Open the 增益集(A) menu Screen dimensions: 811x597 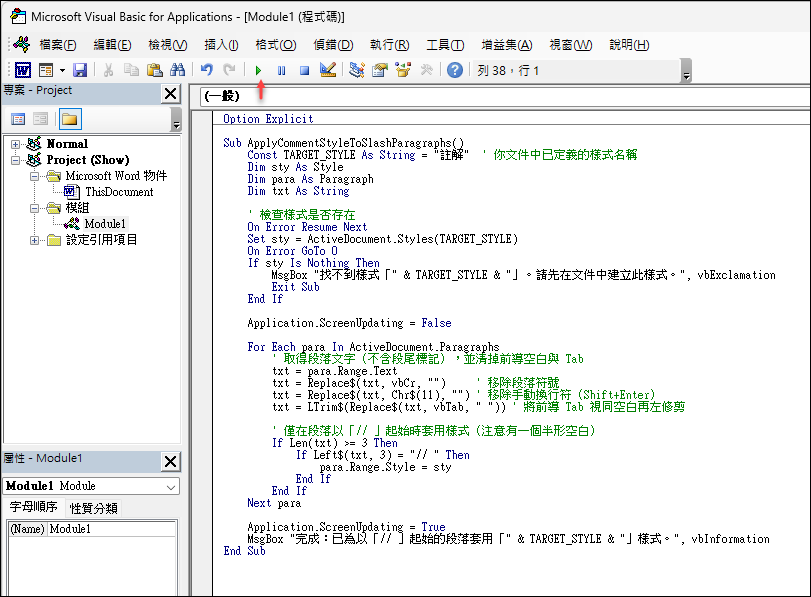507,45
